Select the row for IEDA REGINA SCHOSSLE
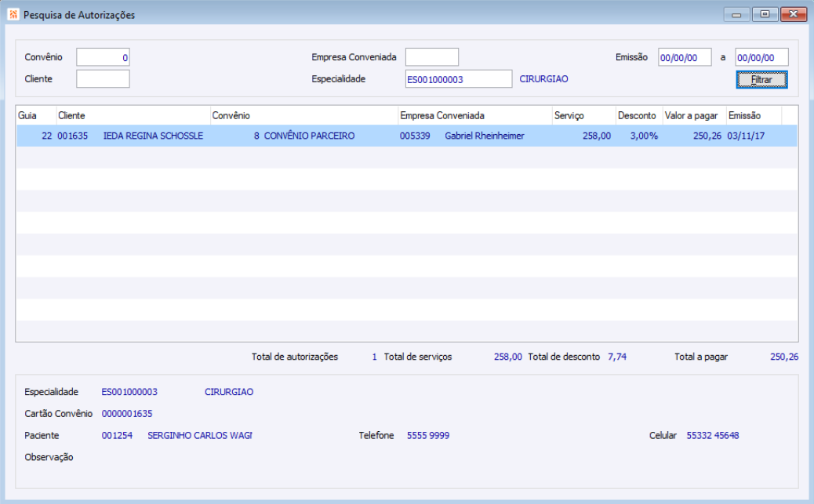Image resolution: width=814 pixels, height=504 pixels. coord(407,136)
